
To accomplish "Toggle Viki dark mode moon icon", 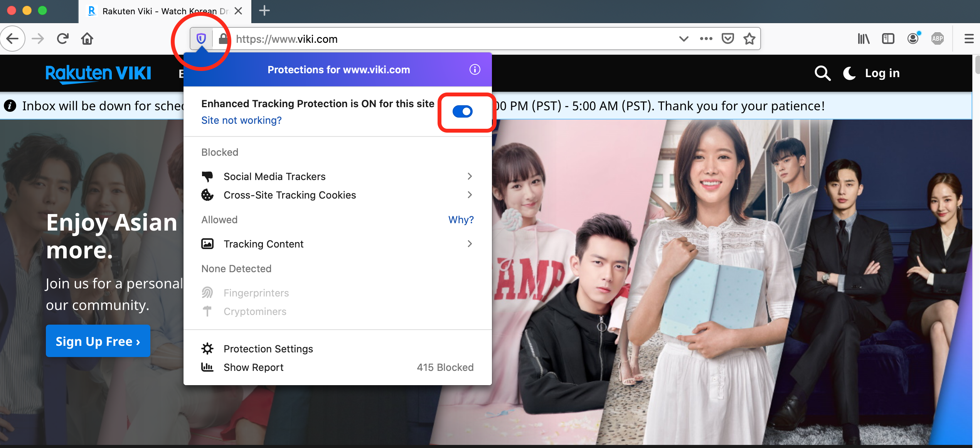I will [849, 73].
